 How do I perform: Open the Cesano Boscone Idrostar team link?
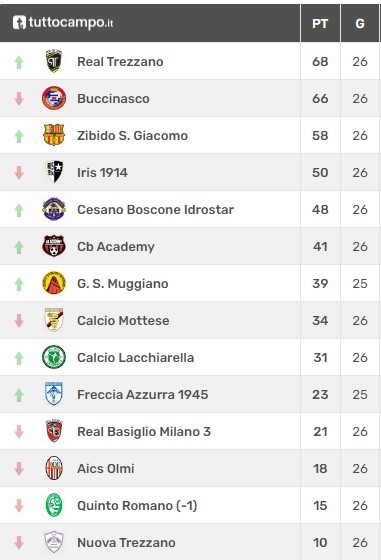(x=155, y=209)
